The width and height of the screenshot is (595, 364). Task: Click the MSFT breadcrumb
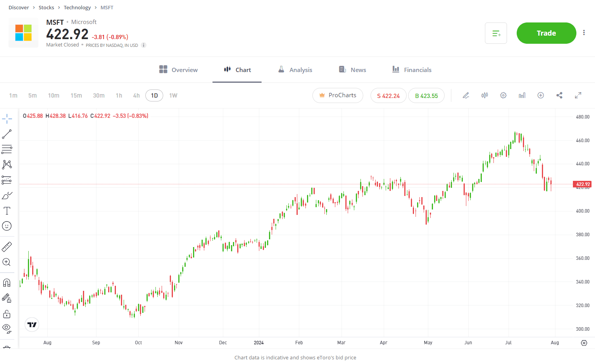coord(107,7)
